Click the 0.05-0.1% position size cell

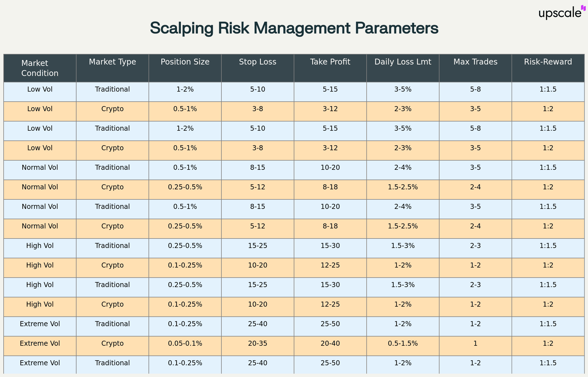tap(185, 343)
